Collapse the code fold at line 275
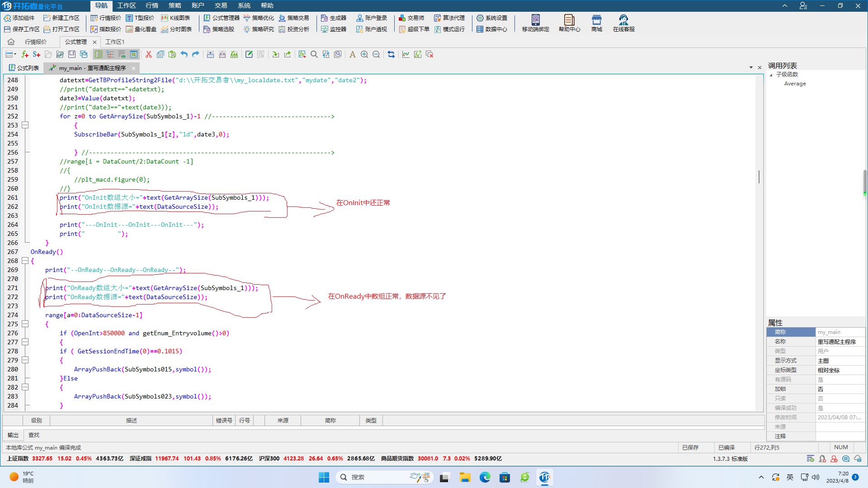This screenshot has height=488, width=868. point(25,324)
